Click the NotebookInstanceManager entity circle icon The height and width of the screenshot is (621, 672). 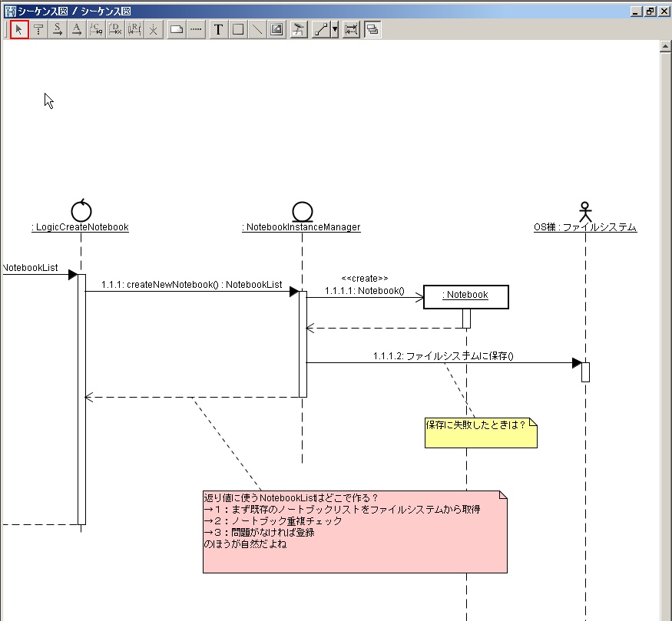[x=303, y=212]
